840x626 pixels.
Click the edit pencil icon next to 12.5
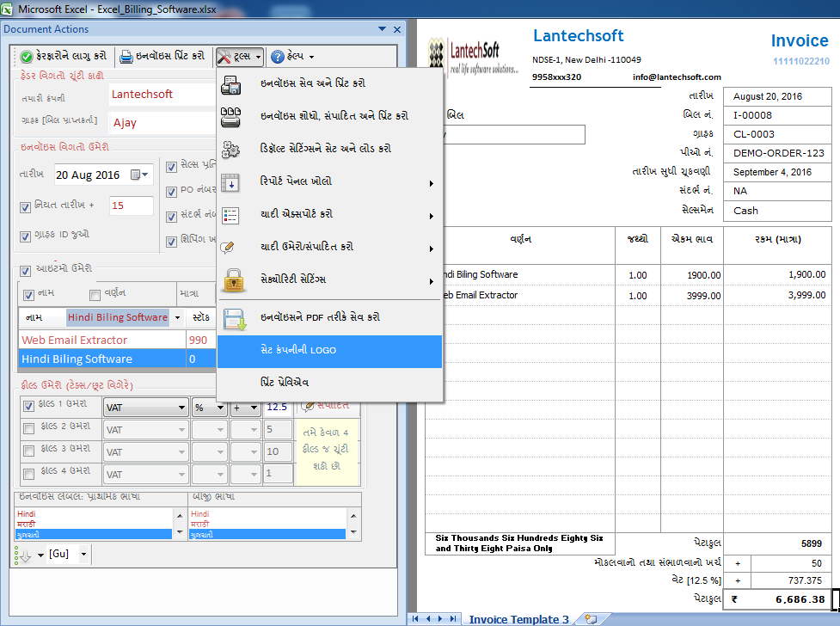click(x=308, y=406)
